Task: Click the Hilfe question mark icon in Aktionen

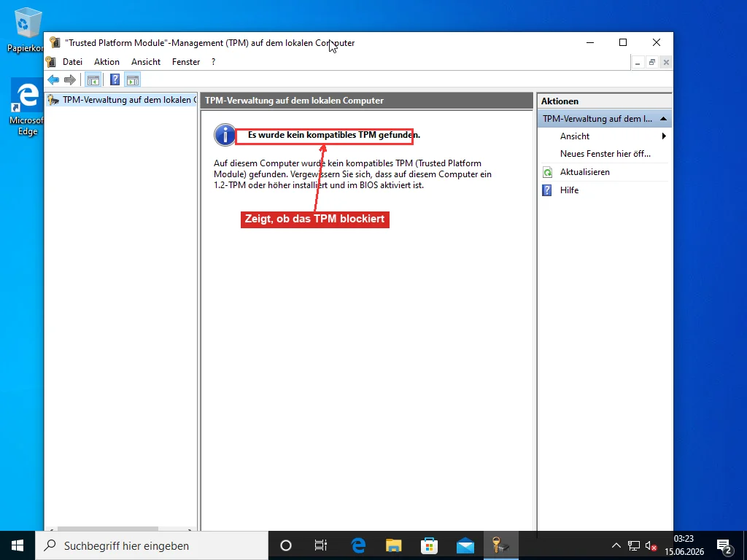Action: tap(547, 190)
